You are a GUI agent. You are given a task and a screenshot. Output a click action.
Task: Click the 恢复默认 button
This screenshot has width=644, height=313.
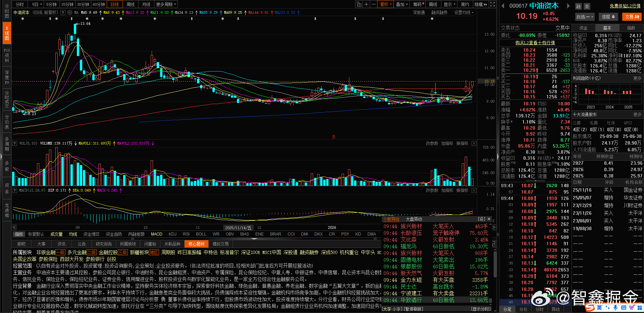pyautogui.click(x=36, y=234)
